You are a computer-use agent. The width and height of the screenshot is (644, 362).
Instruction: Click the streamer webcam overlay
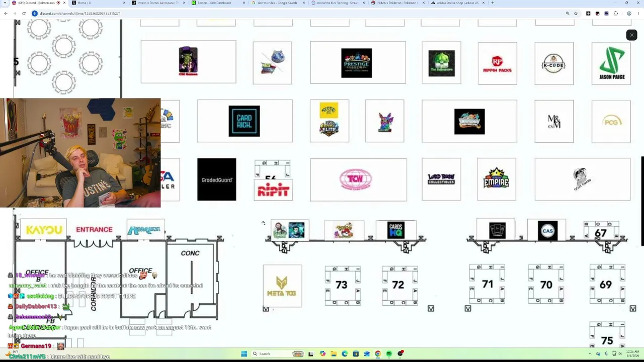click(x=80, y=153)
